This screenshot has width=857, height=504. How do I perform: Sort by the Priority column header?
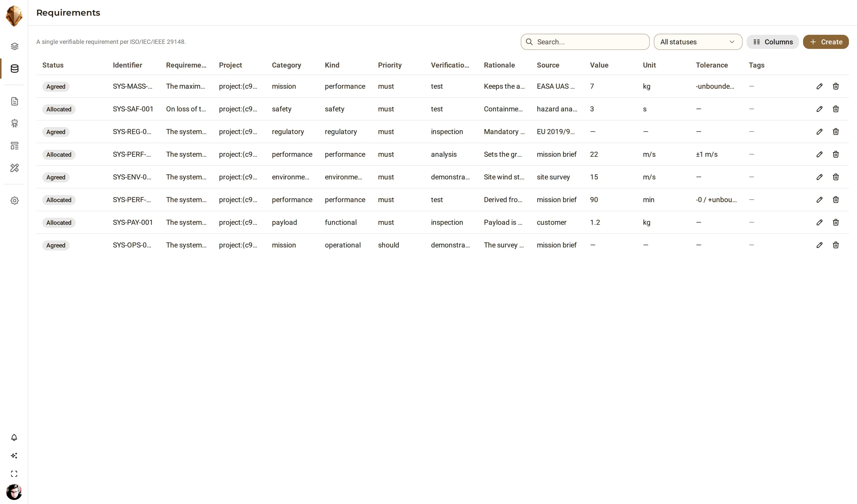390,65
